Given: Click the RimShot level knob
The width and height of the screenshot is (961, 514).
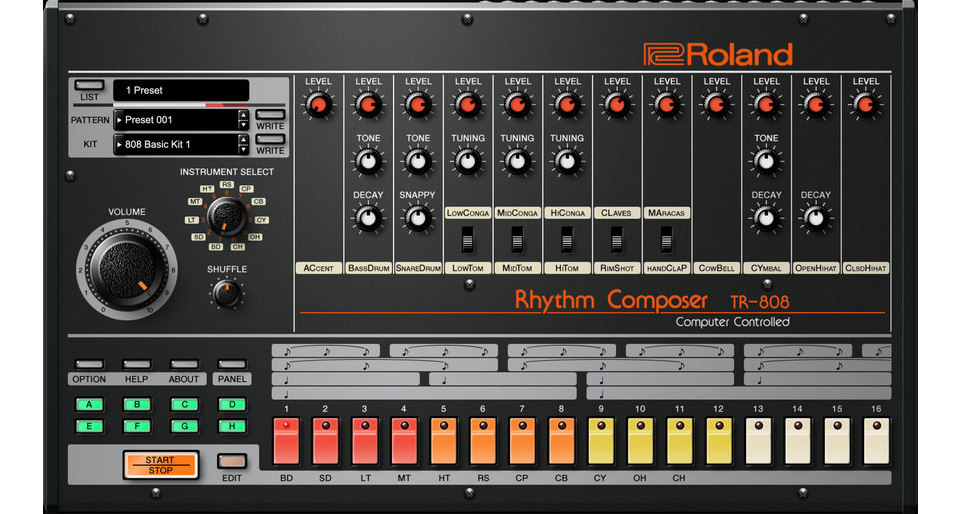Looking at the screenshot, I should tap(617, 105).
